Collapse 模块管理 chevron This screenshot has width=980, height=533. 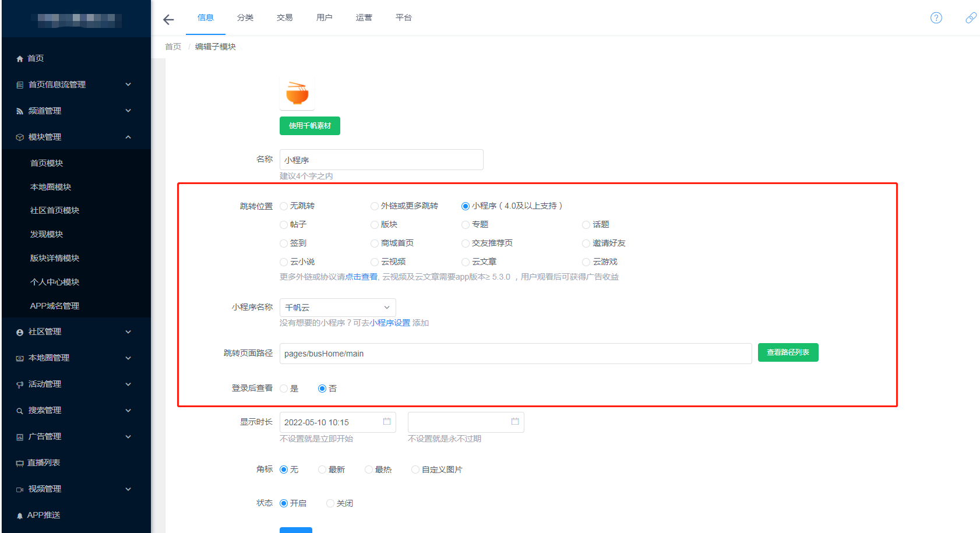pos(128,137)
